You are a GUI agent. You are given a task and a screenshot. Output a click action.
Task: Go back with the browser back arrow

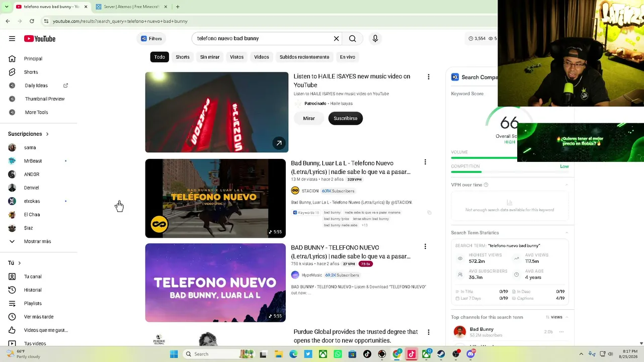click(8, 21)
